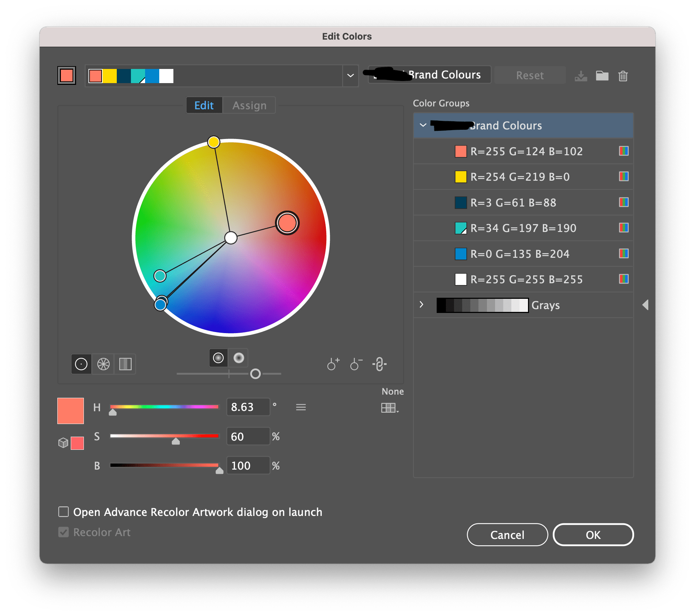Toggle brightness display mode on the color wheel
The image size is (695, 616).
point(238,358)
